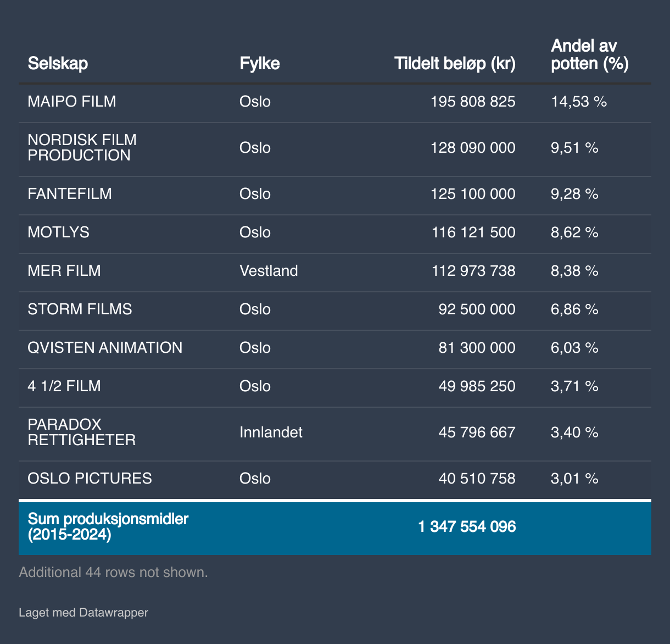
Task: Click the Andel av potten (%) header
Action: pyautogui.click(x=589, y=55)
